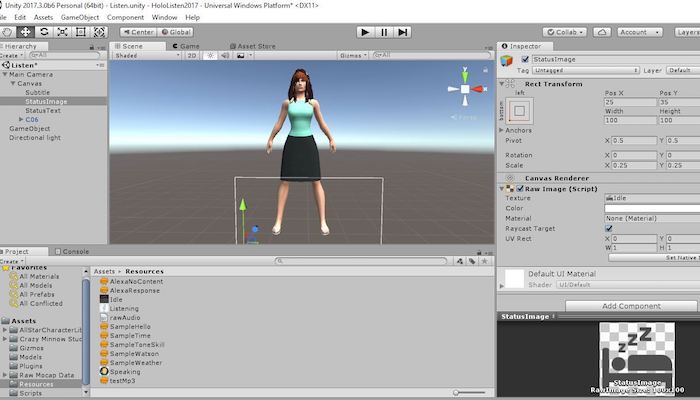Viewport: 700px width, 400px height.
Task: Switch to the Console tab
Action: [72, 252]
